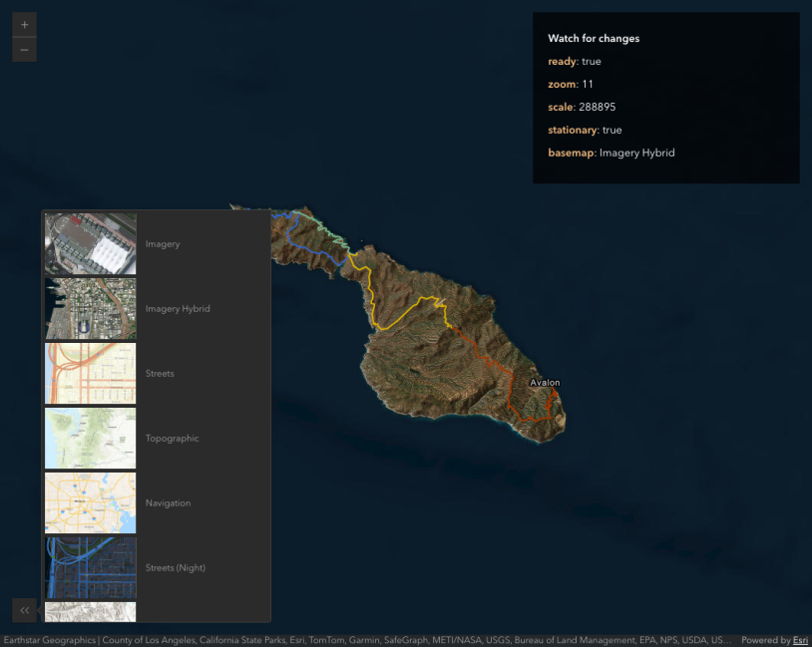Select the Imagery basemap thumbnail

pos(91,243)
